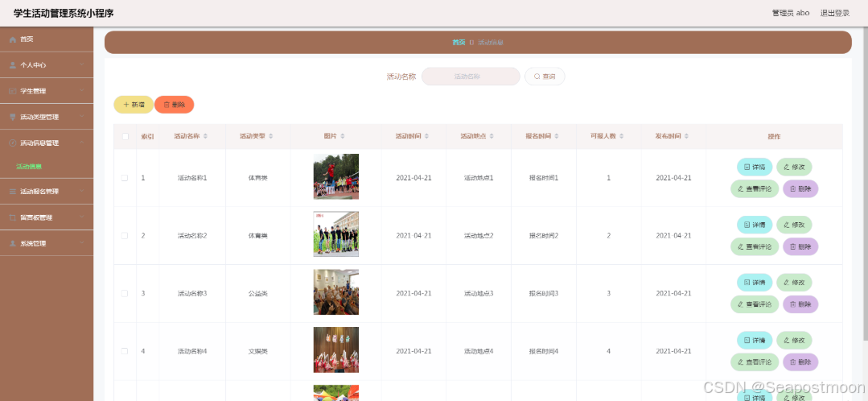
Task: Click the plus icon on the 新增 button
Action: point(126,105)
